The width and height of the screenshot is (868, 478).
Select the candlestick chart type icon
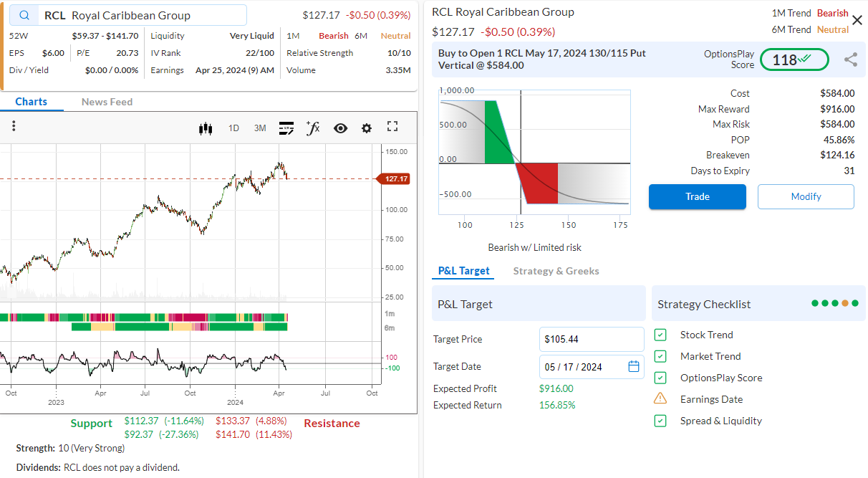pos(206,128)
